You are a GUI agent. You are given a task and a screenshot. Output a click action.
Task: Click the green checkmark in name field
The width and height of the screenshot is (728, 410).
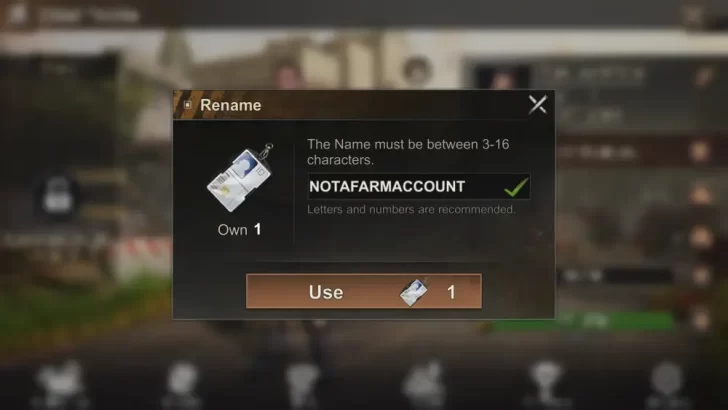pyautogui.click(x=516, y=187)
